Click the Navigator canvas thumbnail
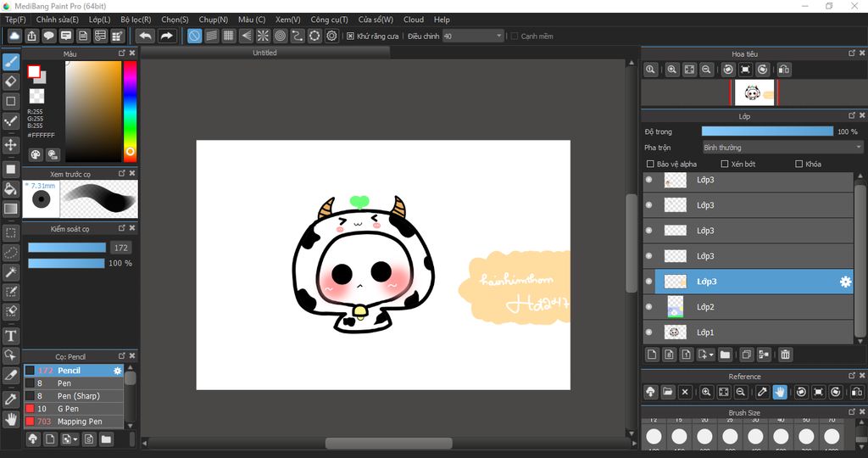 [754, 93]
